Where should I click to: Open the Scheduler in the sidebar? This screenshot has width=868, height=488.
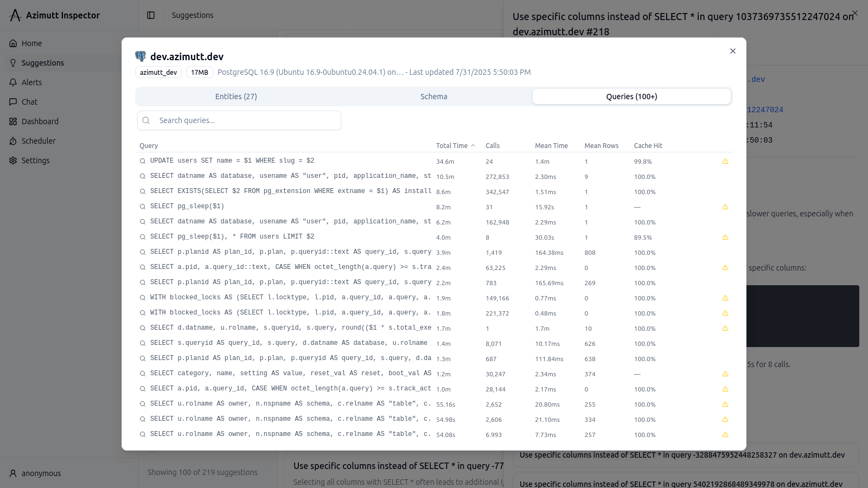point(38,141)
